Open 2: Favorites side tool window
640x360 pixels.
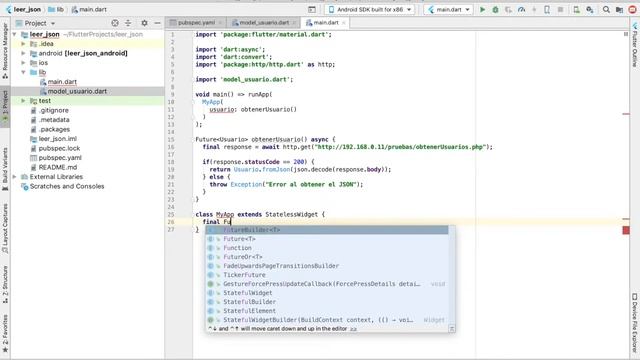click(x=5, y=333)
